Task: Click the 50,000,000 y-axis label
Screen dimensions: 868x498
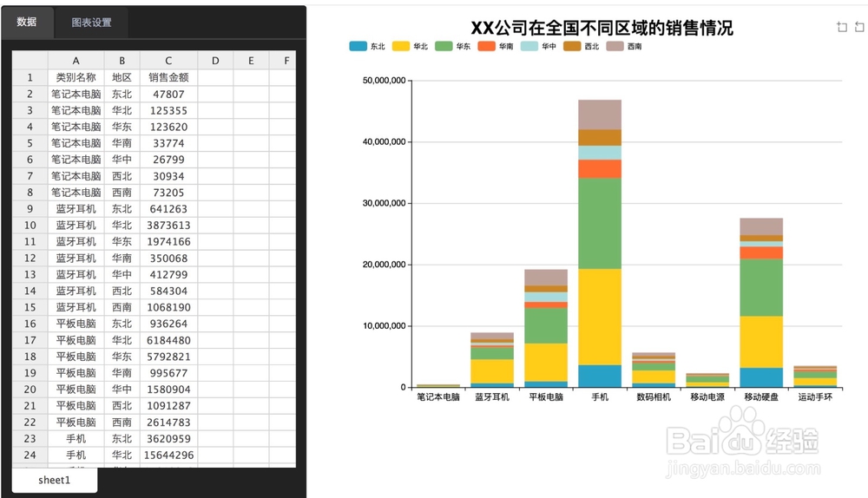Action: click(384, 80)
